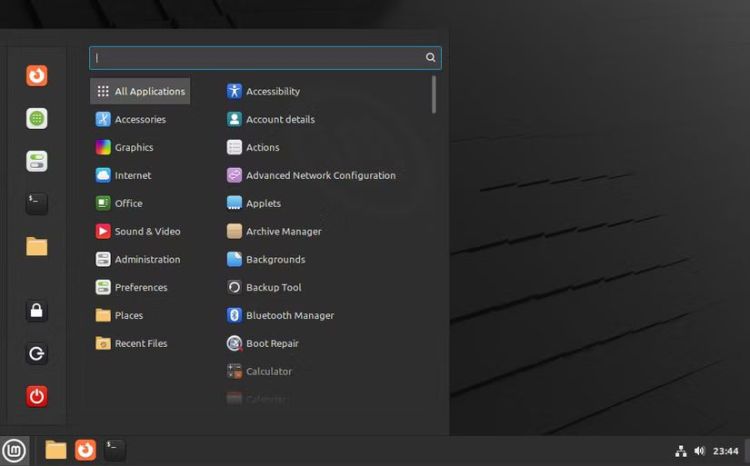Screen dimensions: 750x466
Task: Open System Settings toggle icon in sidebar
Action: point(37,161)
